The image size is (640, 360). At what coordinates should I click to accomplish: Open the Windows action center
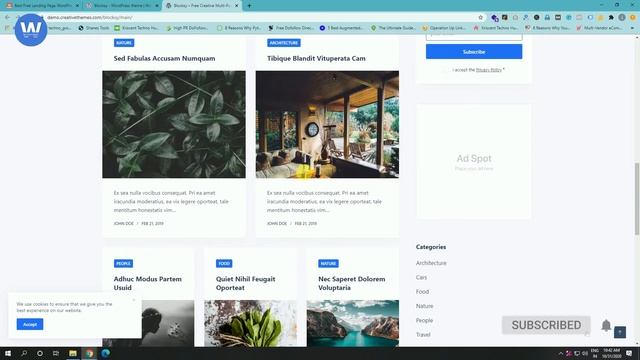click(629, 353)
